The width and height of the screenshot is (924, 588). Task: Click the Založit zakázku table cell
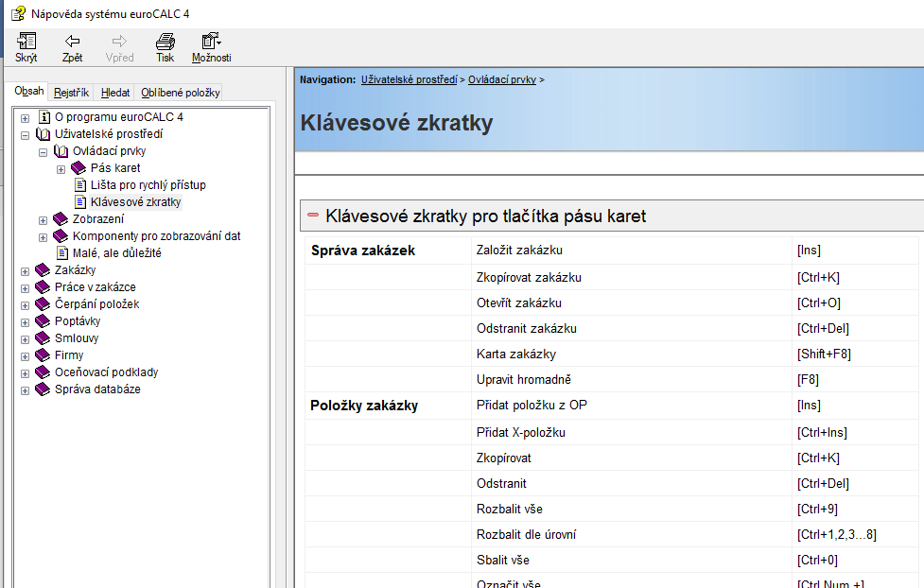(x=631, y=251)
